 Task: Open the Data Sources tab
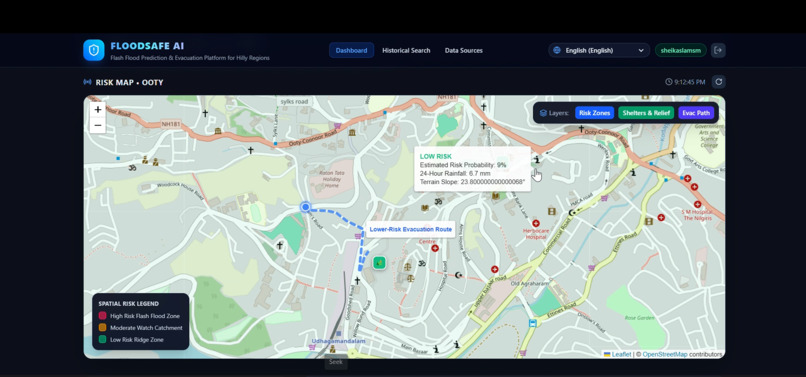464,50
